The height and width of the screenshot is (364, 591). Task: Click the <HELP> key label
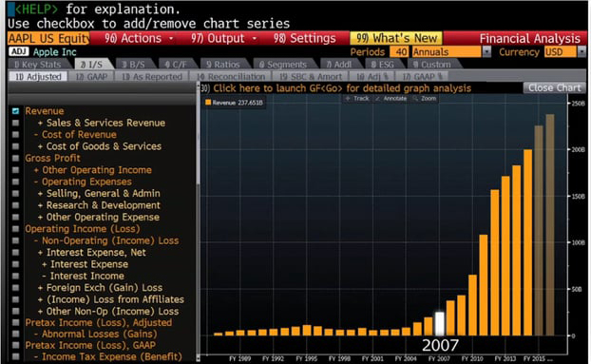tap(36, 9)
